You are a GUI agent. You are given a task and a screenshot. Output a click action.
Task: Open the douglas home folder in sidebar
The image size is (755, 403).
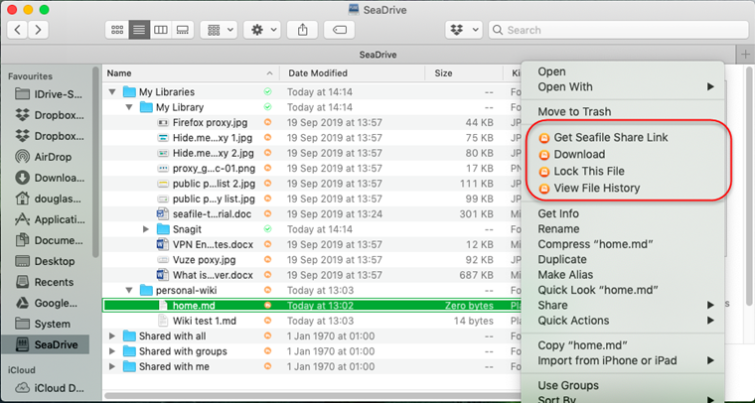[x=49, y=198]
